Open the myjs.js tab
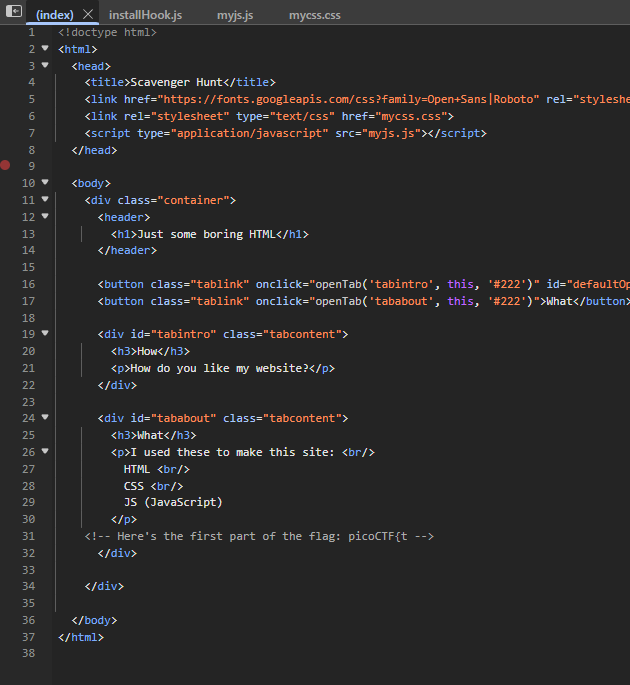The image size is (630, 685). coord(235,15)
